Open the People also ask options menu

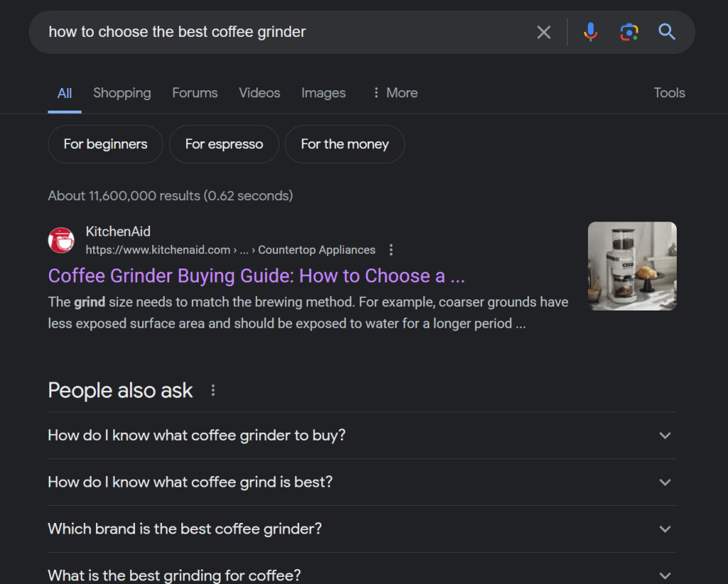213,390
